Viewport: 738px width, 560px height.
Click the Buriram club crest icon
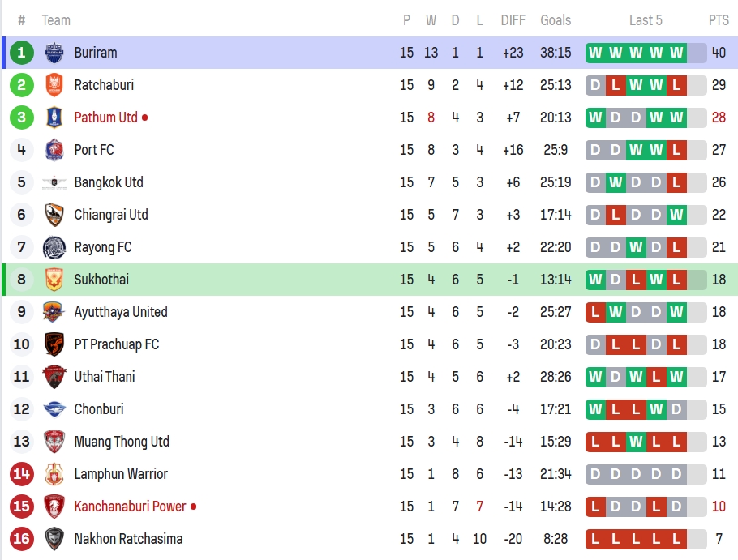click(x=54, y=53)
